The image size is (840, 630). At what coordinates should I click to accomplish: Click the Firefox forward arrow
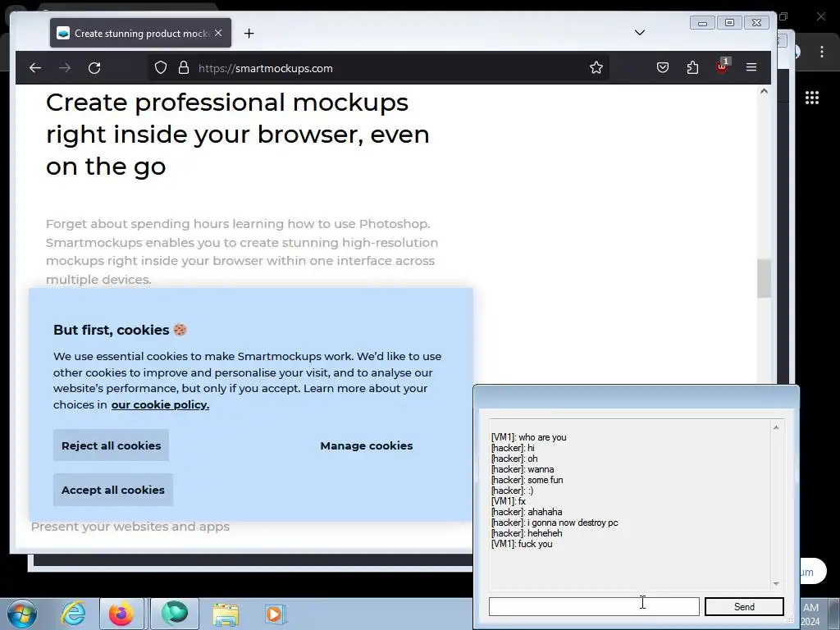[x=65, y=68]
